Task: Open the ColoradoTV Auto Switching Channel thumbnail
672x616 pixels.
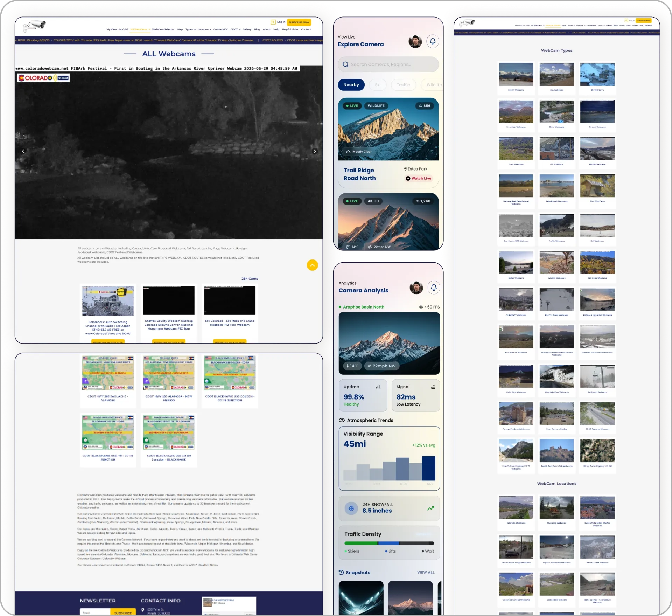Action: [108, 301]
